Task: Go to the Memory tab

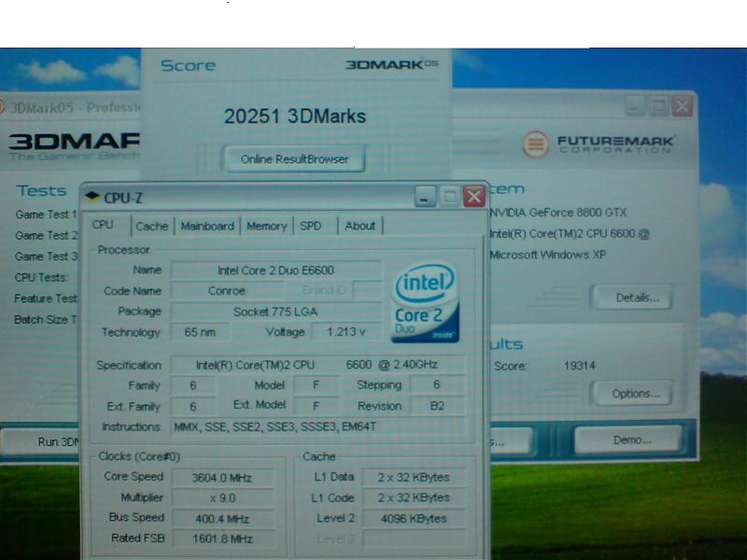Action: 266,226
